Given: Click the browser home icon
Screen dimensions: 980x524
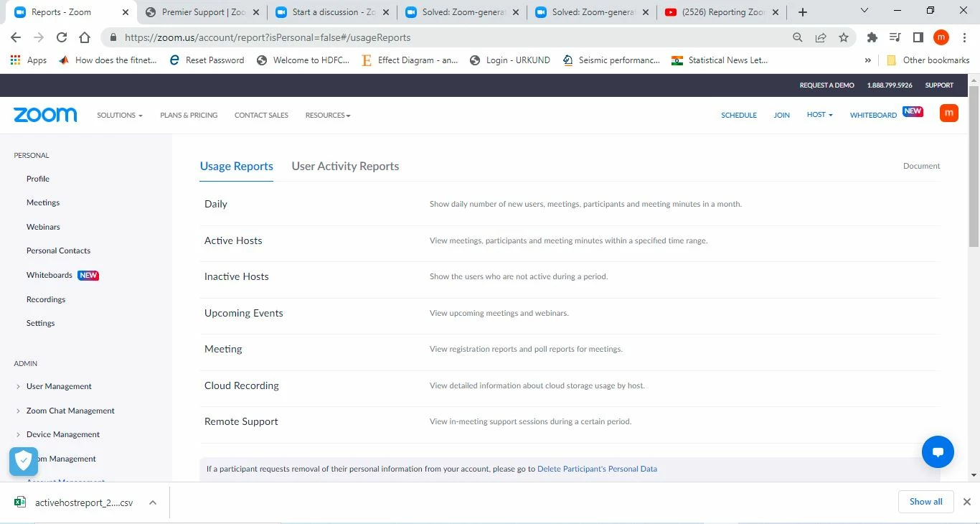Looking at the screenshot, I should point(85,37).
